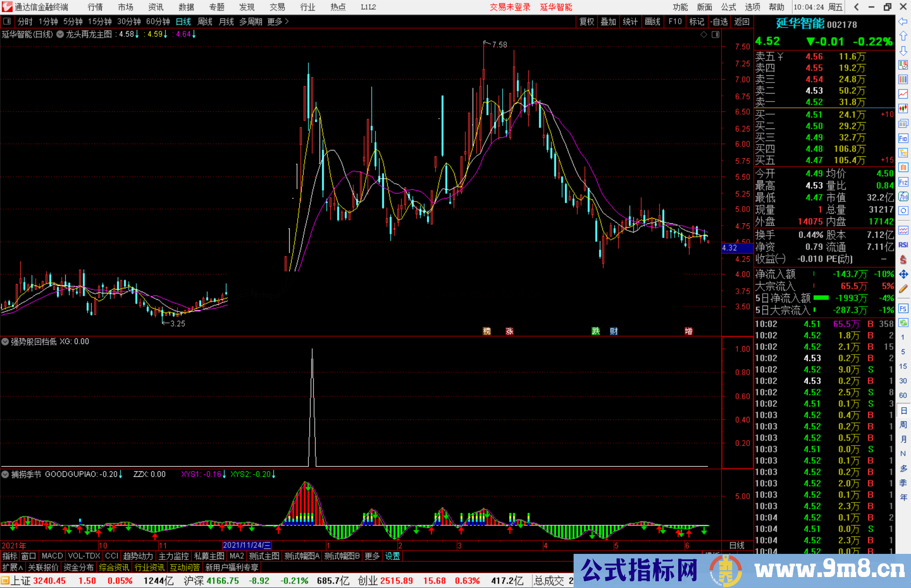This screenshot has width=911, height=588.
Task: Click the line trend chart sidebar icon
Action: point(903,94)
